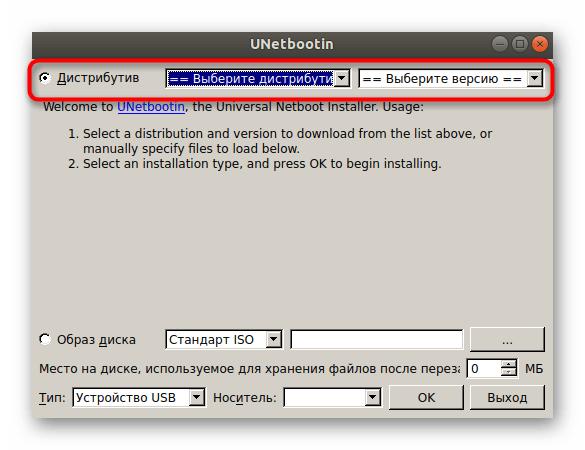
Task: Open the Выберите версию dropdown
Action: [x=451, y=79]
